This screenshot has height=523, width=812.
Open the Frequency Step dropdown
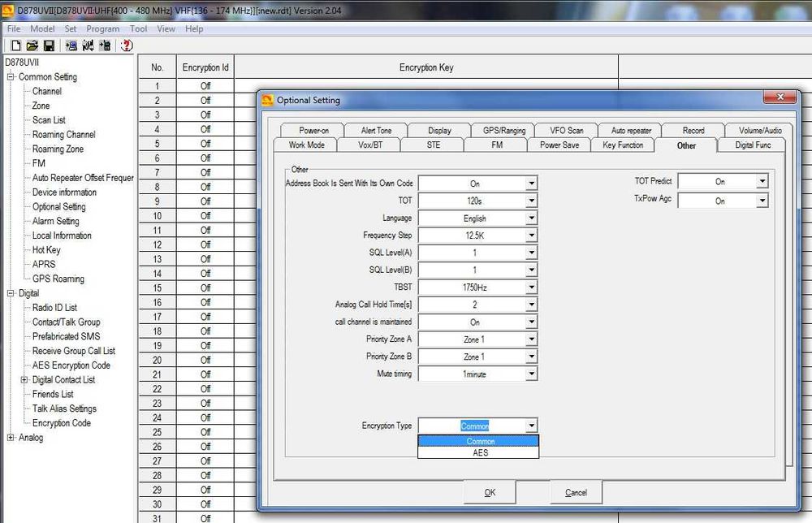(531, 235)
